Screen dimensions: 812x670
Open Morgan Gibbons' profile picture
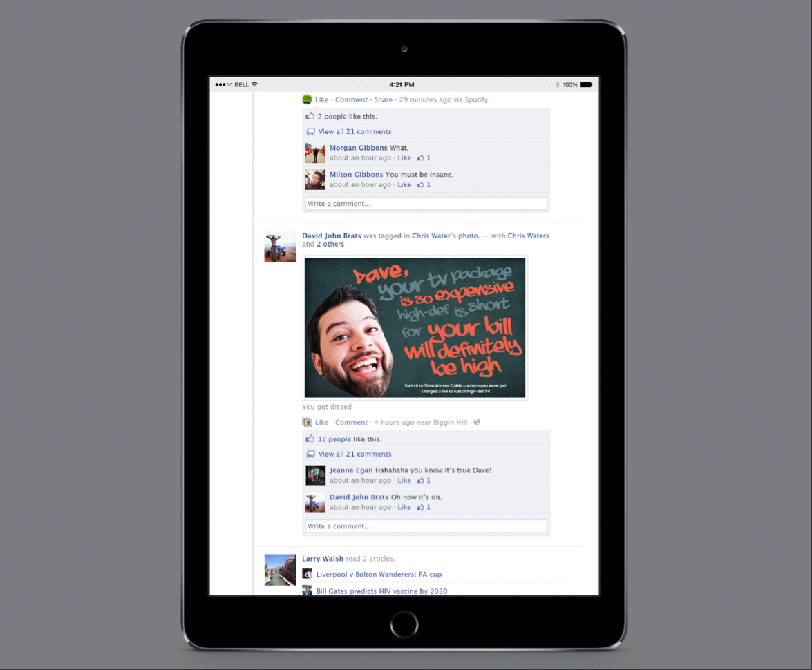tap(315, 153)
